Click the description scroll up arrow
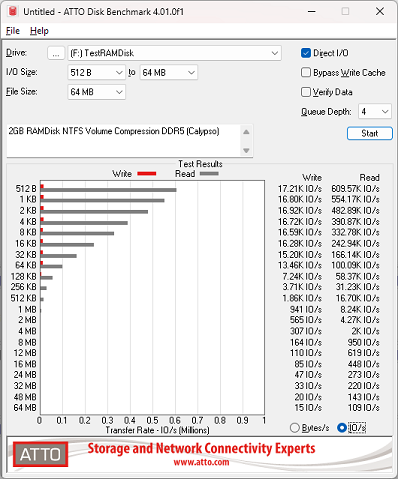The height and width of the screenshot is (479, 398). pyautogui.click(x=246, y=132)
